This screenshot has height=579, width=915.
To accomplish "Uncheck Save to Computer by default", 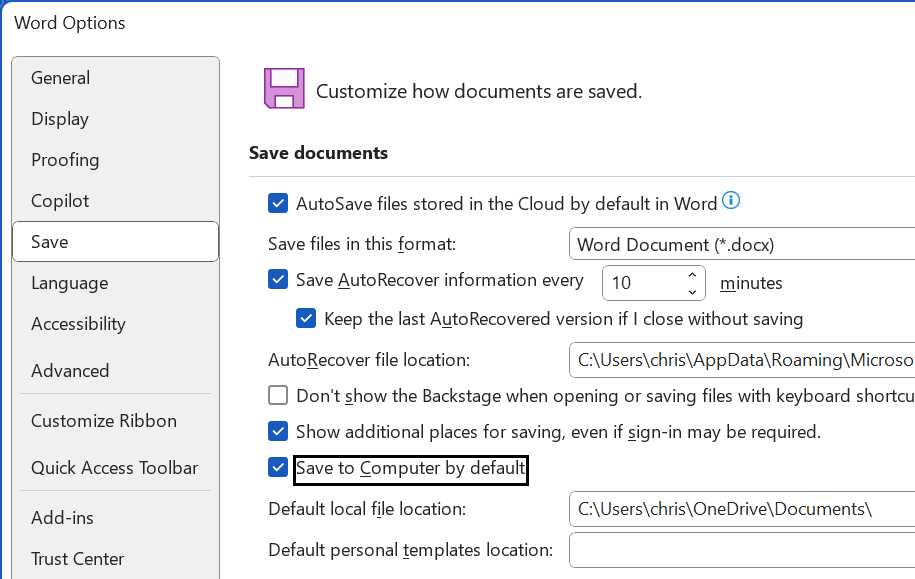I will coord(278,466).
